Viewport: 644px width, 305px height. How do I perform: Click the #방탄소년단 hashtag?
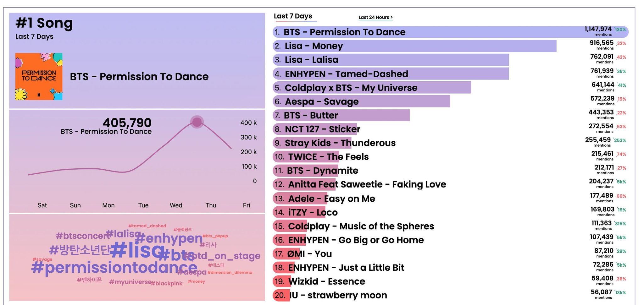click(80, 250)
